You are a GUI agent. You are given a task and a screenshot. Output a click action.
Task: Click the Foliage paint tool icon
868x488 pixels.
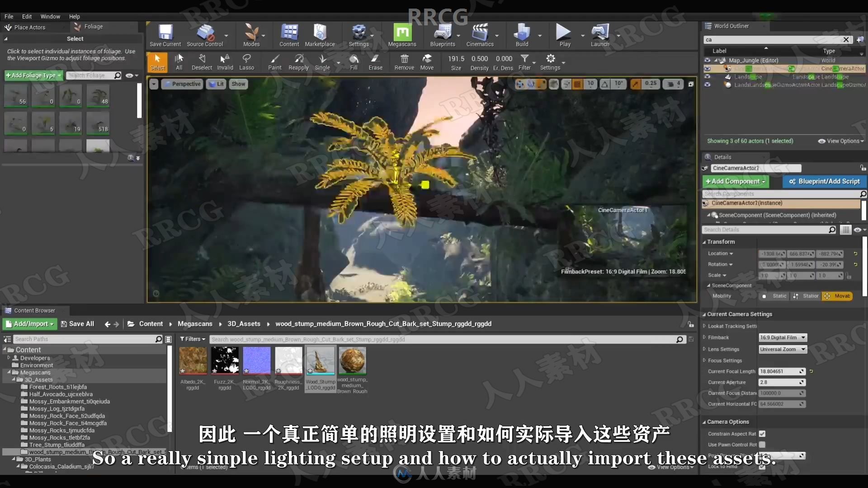(x=274, y=61)
